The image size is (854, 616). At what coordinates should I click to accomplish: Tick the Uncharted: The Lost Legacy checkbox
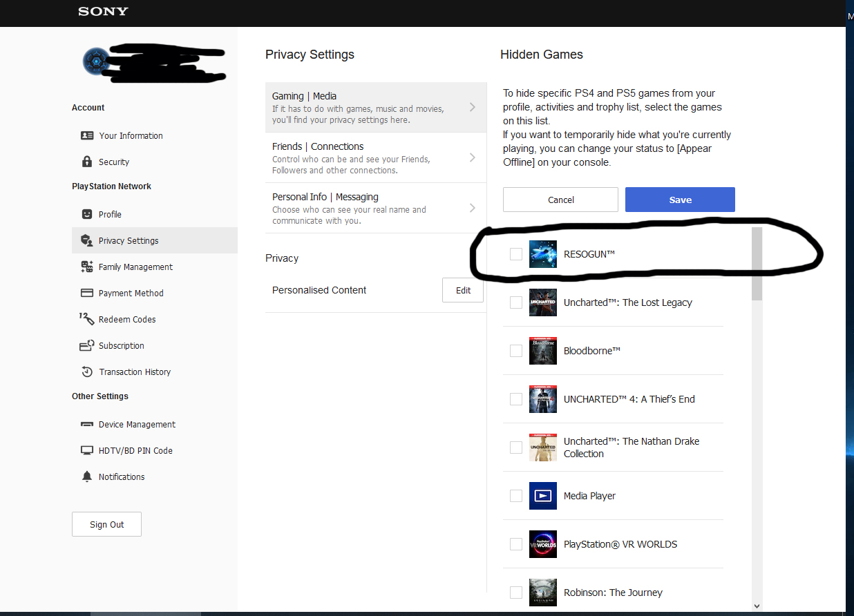(x=516, y=302)
